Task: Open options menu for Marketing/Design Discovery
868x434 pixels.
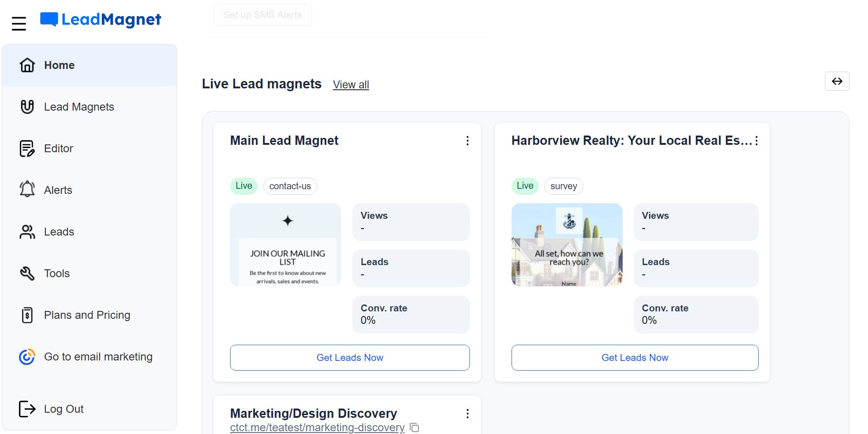Action: click(468, 413)
